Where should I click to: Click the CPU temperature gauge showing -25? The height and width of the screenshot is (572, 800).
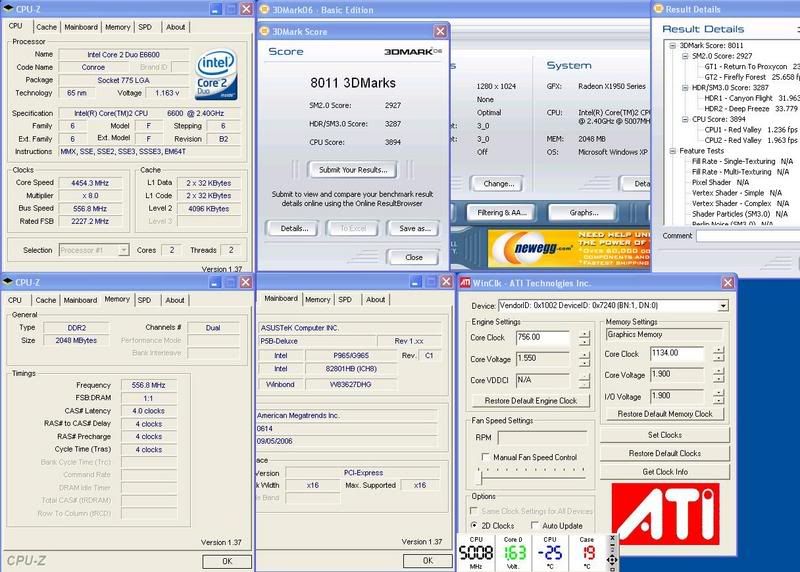(550, 553)
